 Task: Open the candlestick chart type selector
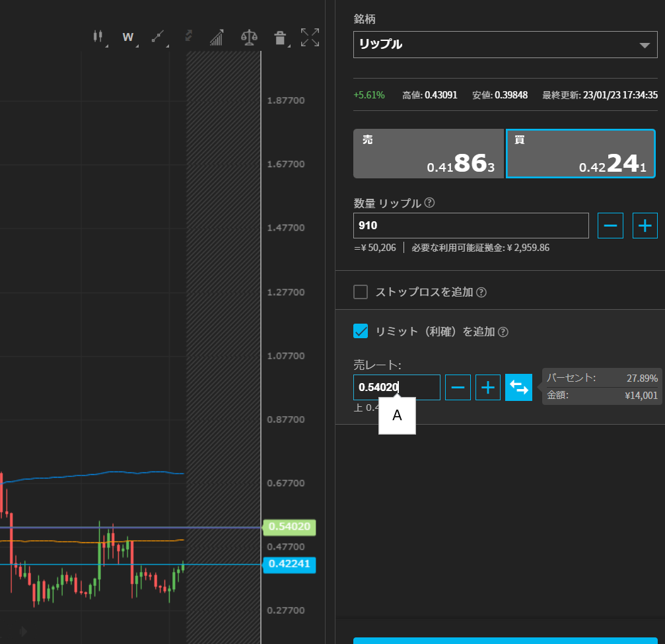99,37
